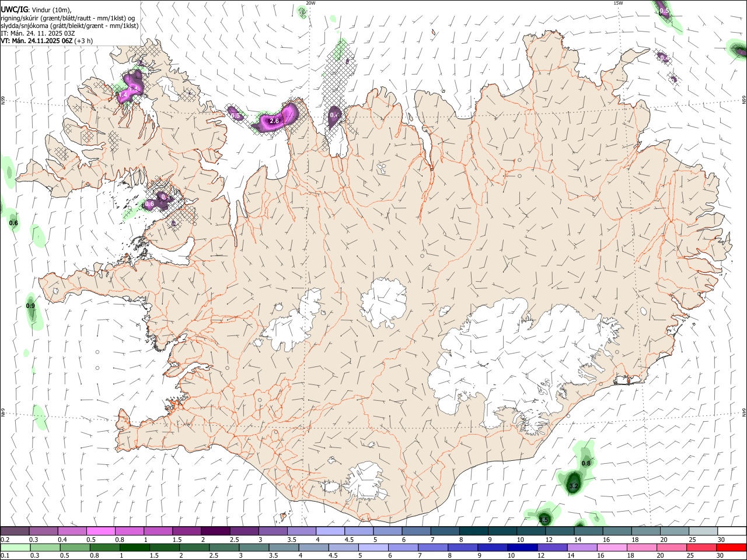Click the 15W longitude label
The width and height of the screenshot is (747, 560).
click(x=618, y=3)
